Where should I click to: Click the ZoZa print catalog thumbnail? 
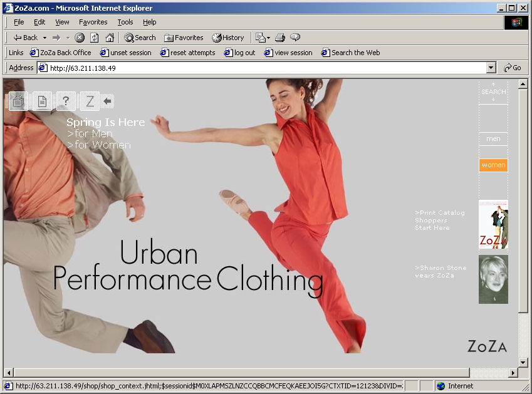[x=493, y=224]
